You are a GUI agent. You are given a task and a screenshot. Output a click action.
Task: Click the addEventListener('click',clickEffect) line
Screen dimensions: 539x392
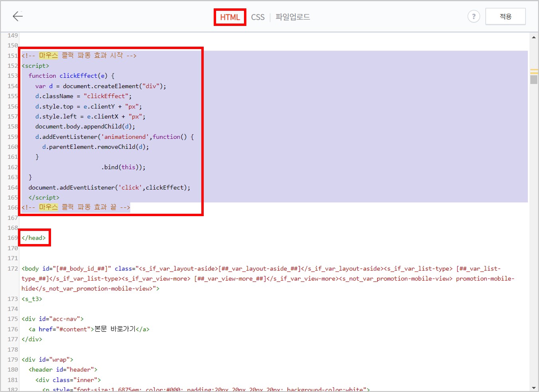[x=109, y=187]
